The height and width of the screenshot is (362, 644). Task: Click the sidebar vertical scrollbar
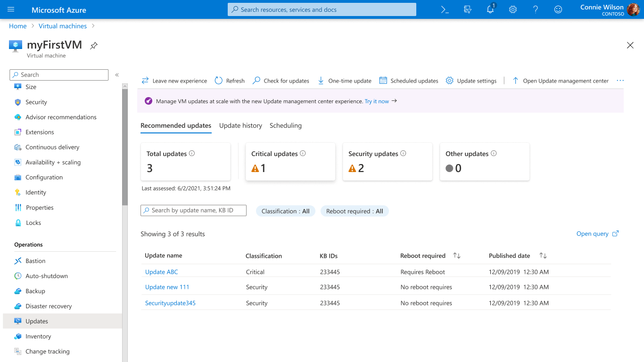(x=125, y=146)
